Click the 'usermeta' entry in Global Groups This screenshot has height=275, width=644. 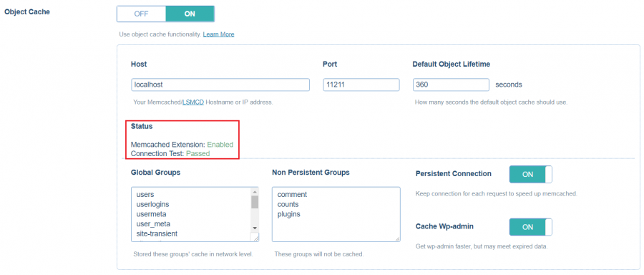click(151, 214)
